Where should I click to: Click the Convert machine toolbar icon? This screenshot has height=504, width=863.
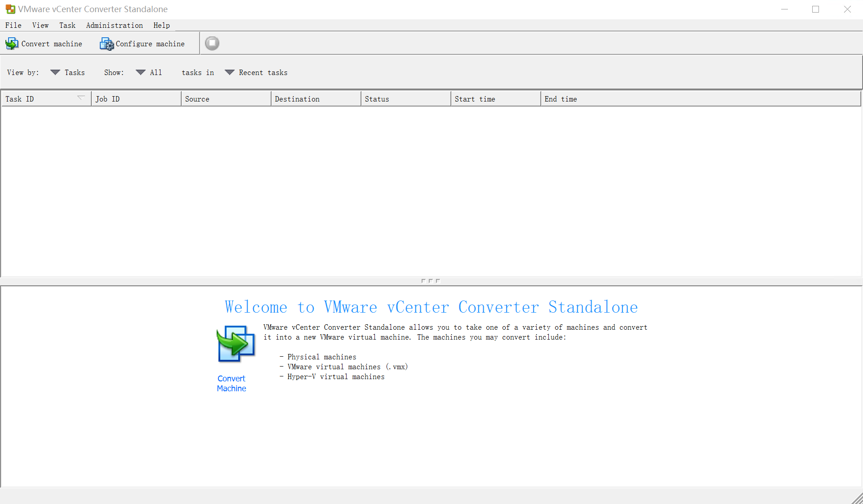tap(12, 44)
